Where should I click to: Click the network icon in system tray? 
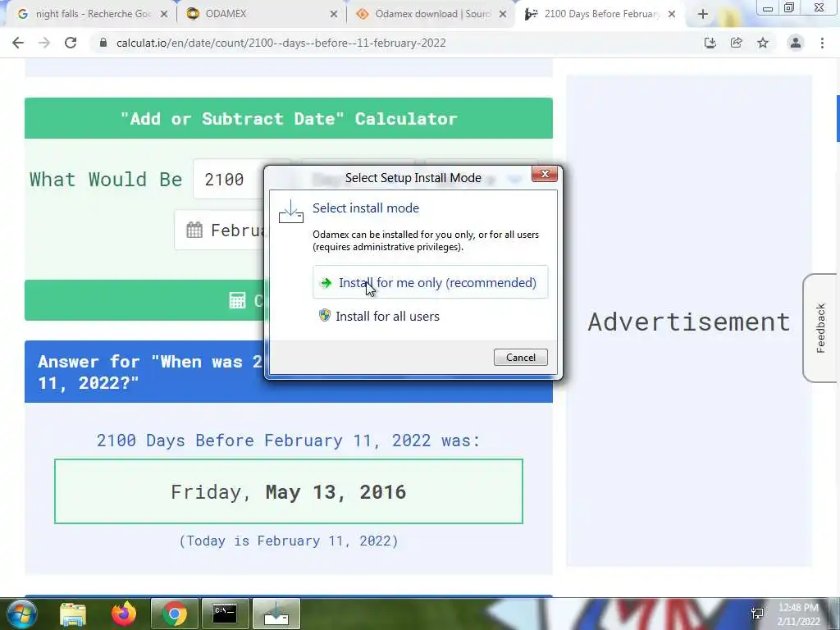point(757,614)
